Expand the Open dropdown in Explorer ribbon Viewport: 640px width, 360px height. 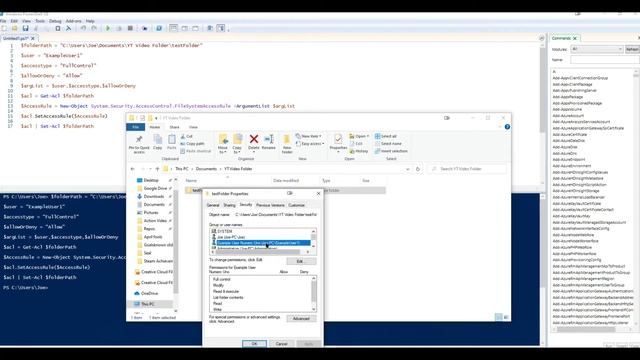[x=359, y=136]
